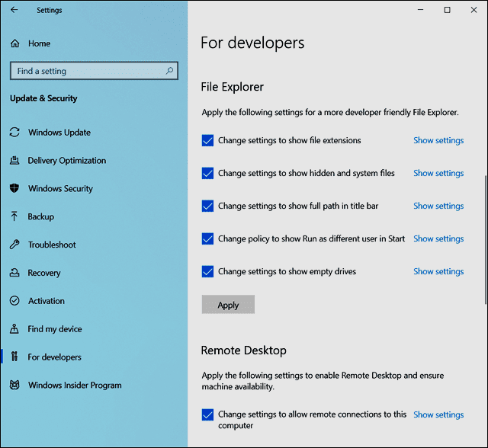Open Home in the sidebar
Screen dimensions: 488x448
coord(39,43)
